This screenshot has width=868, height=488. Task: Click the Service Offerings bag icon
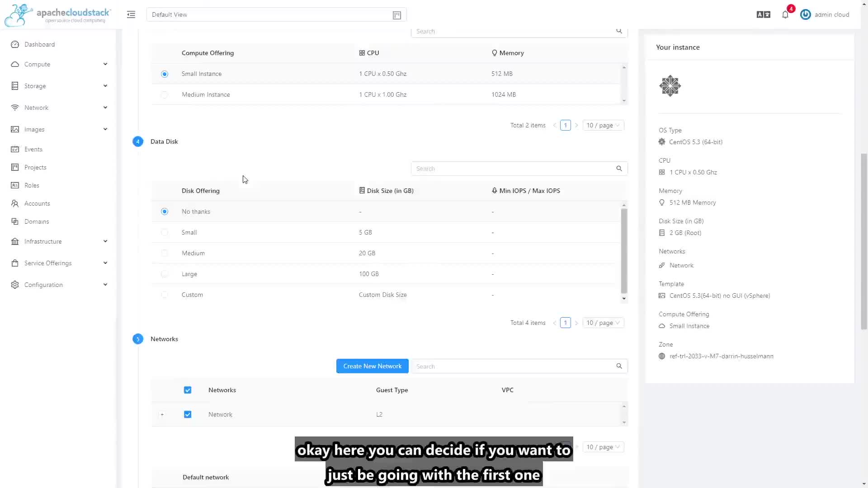tap(15, 263)
